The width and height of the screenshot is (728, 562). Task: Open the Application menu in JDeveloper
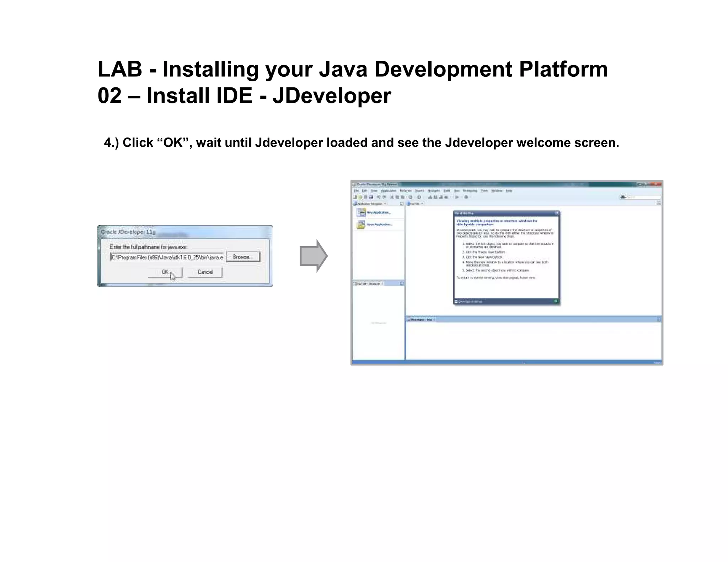click(389, 191)
